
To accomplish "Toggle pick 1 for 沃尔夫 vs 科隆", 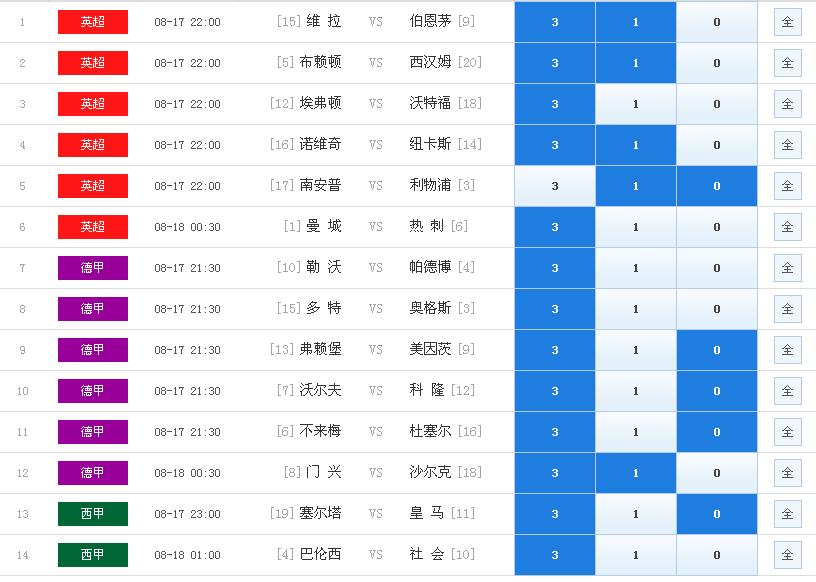I will (x=635, y=391).
